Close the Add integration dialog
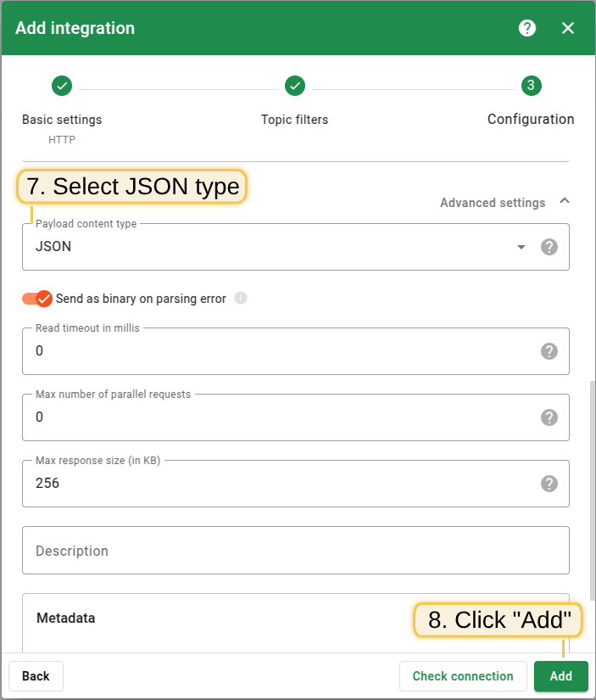Screen dimensions: 596x700 [568, 28]
